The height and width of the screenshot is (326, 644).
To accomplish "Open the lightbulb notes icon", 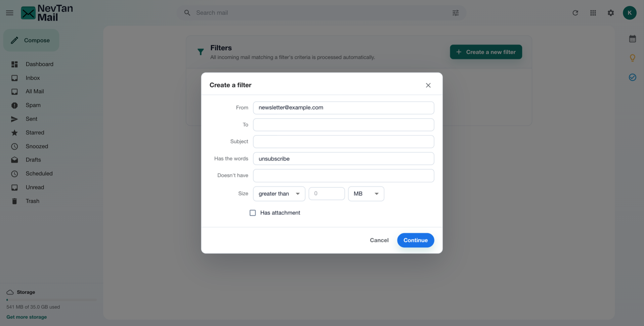I will [633, 58].
